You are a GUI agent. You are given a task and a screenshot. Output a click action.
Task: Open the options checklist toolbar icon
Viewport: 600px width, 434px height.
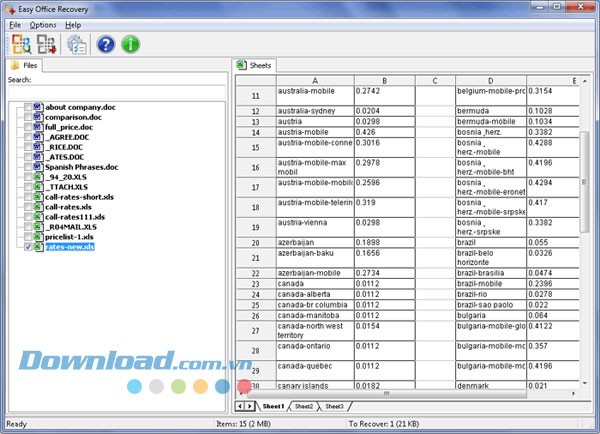(x=76, y=44)
